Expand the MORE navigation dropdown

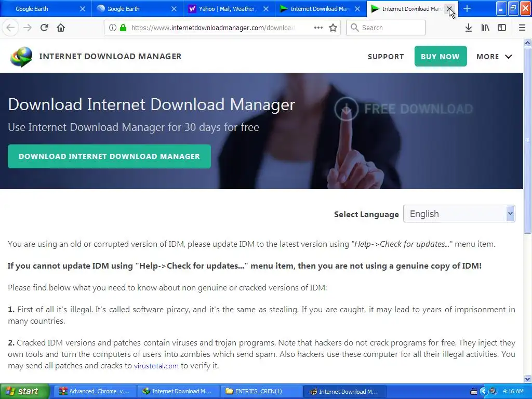point(494,57)
